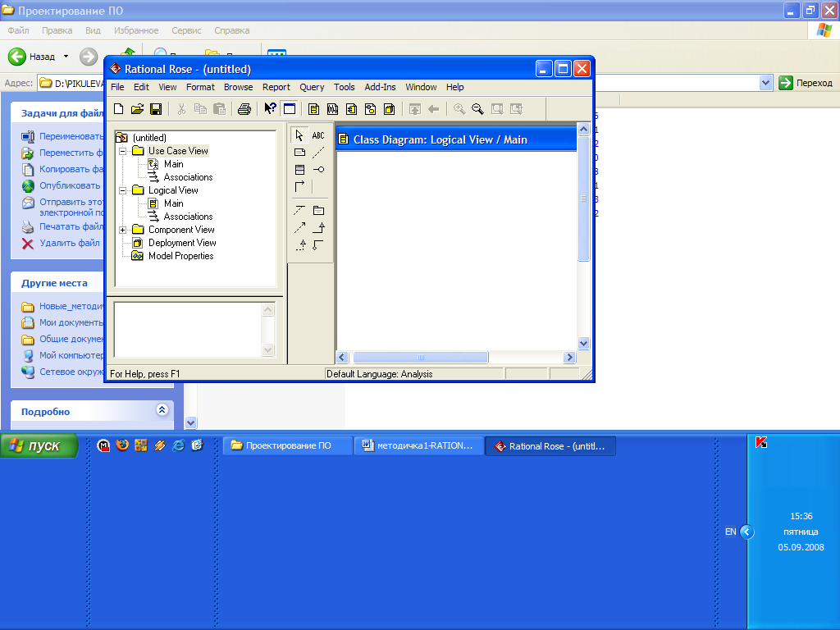The image size is (840, 630).
Task: Click the Kaspersky tray icon
Action: coord(760,442)
